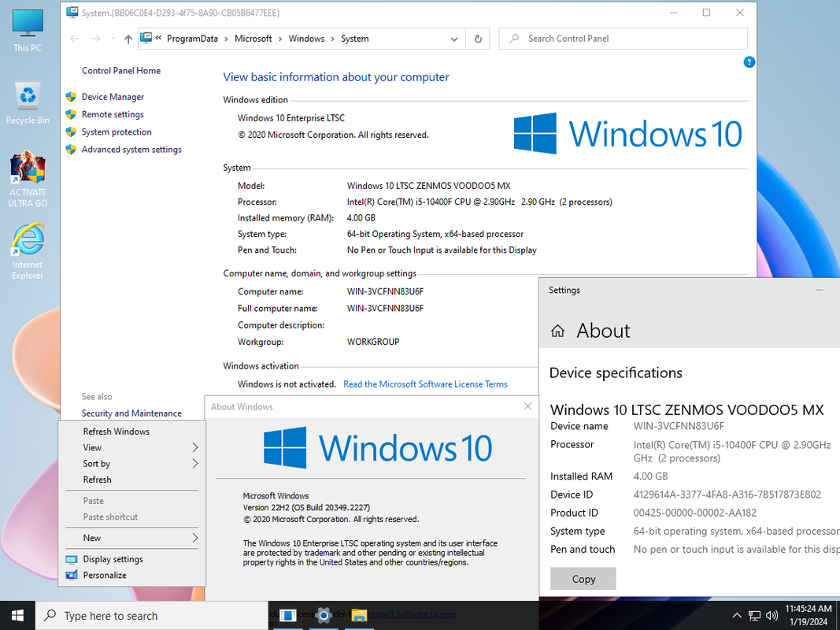Select Product ID 00425-00000-00002-AA182
This screenshot has height=630, width=840.
tap(695, 513)
